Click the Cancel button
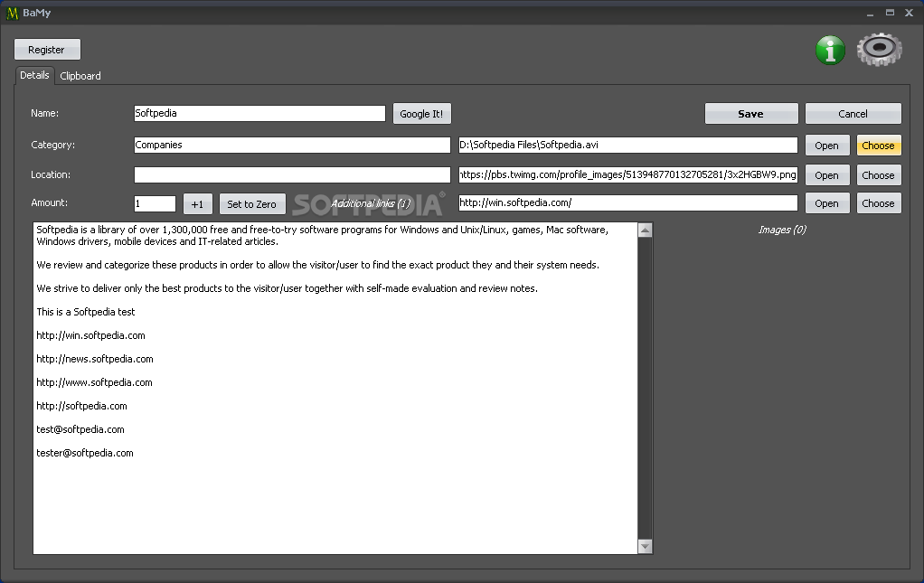924x583 pixels. (853, 114)
